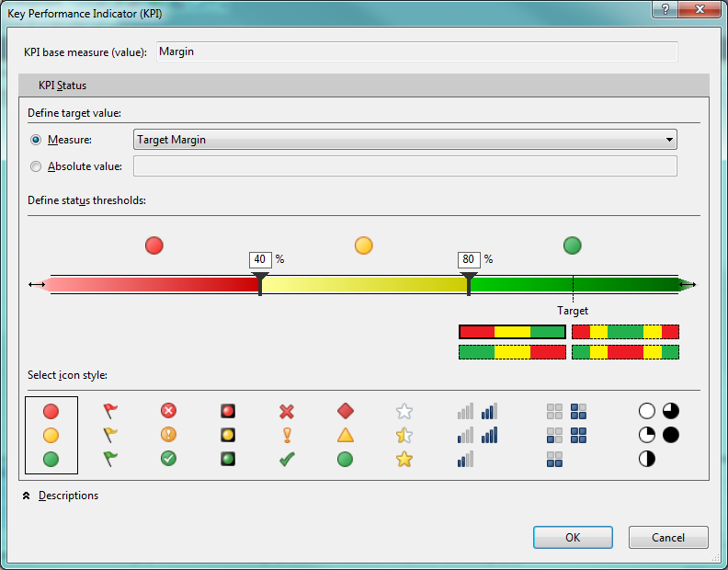Click the Cancel button
This screenshot has height=570, width=728.
pyautogui.click(x=668, y=537)
